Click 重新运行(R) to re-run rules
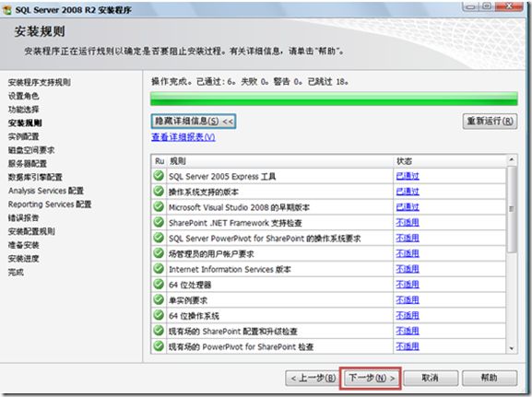This screenshot has height=397, width=532. (x=490, y=121)
